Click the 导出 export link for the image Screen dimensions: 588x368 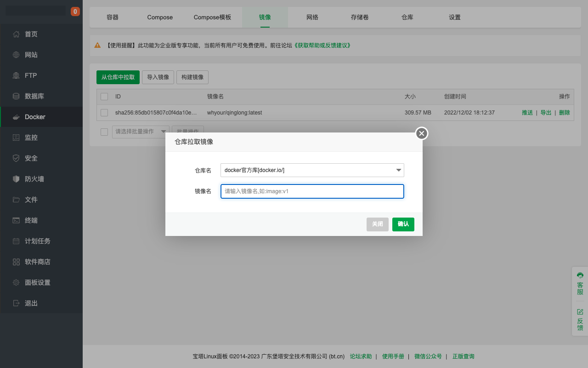[546, 112]
